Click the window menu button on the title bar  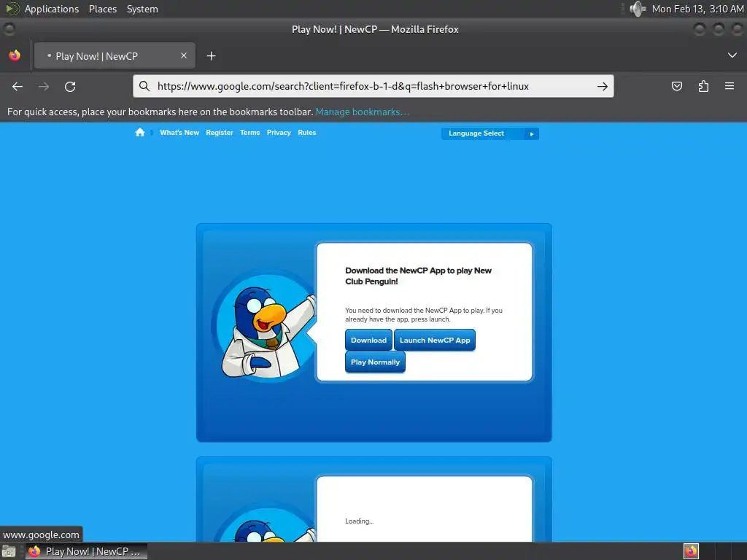tap(9, 29)
